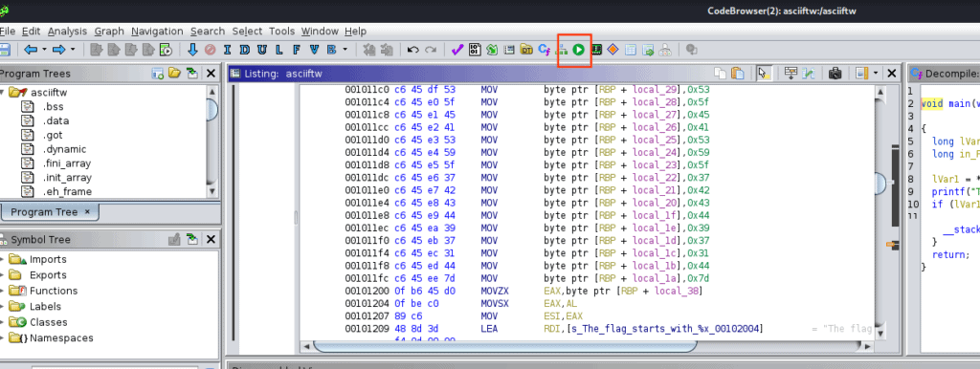This screenshot has width=980, height=369.
Task: Open the Decompiler Cf toolbar icon
Action: (544, 50)
